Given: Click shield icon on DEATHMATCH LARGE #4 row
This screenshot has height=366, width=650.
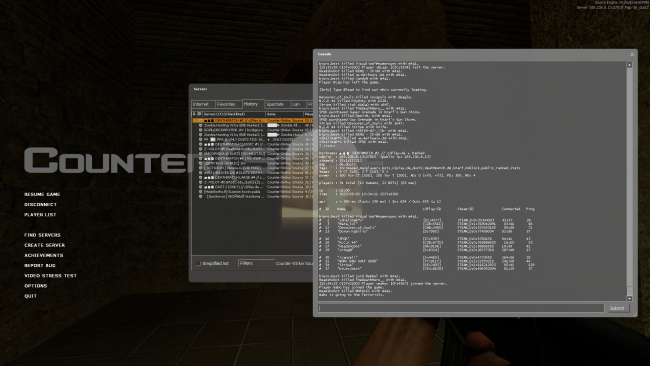Looking at the screenshot, I should point(200,177).
